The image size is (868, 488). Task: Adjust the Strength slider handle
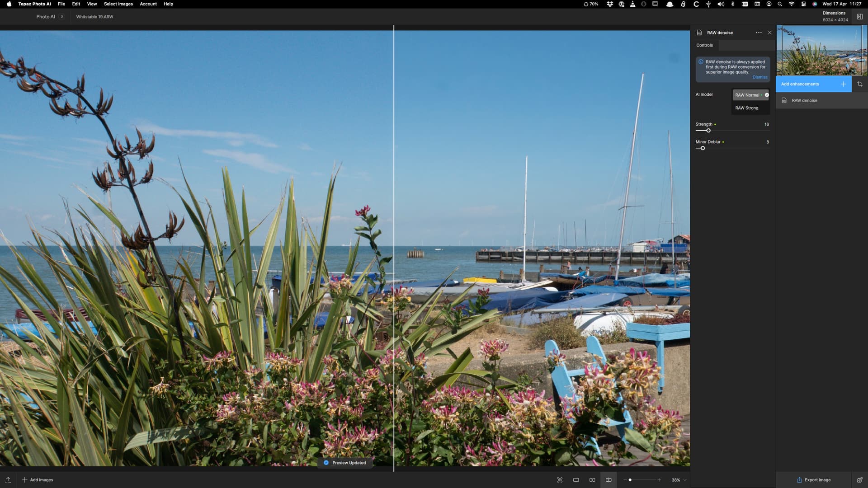708,131
